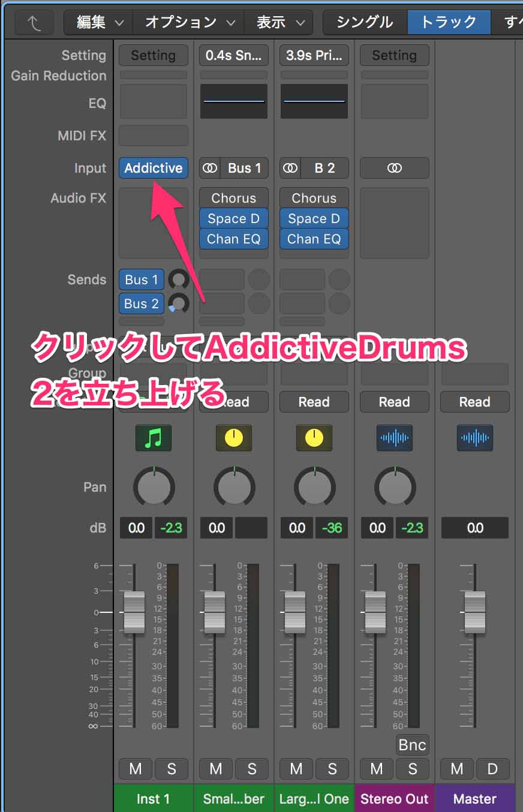
Task: Open the EQ thumbnail on Larg...l One strip
Action: [x=314, y=101]
